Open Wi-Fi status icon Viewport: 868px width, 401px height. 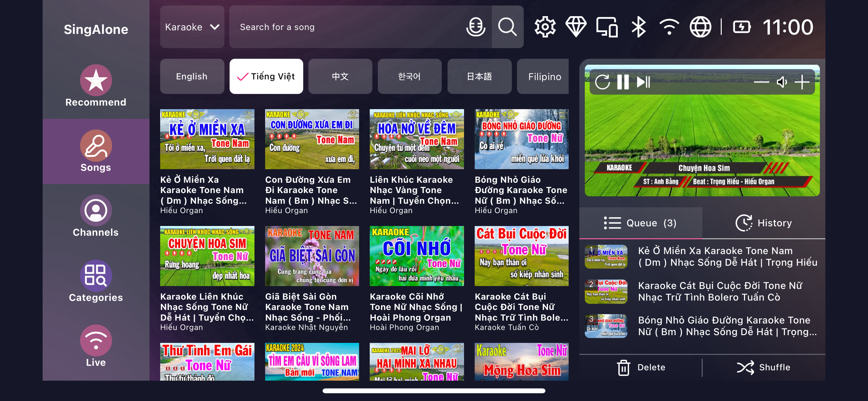pos(669,26)
